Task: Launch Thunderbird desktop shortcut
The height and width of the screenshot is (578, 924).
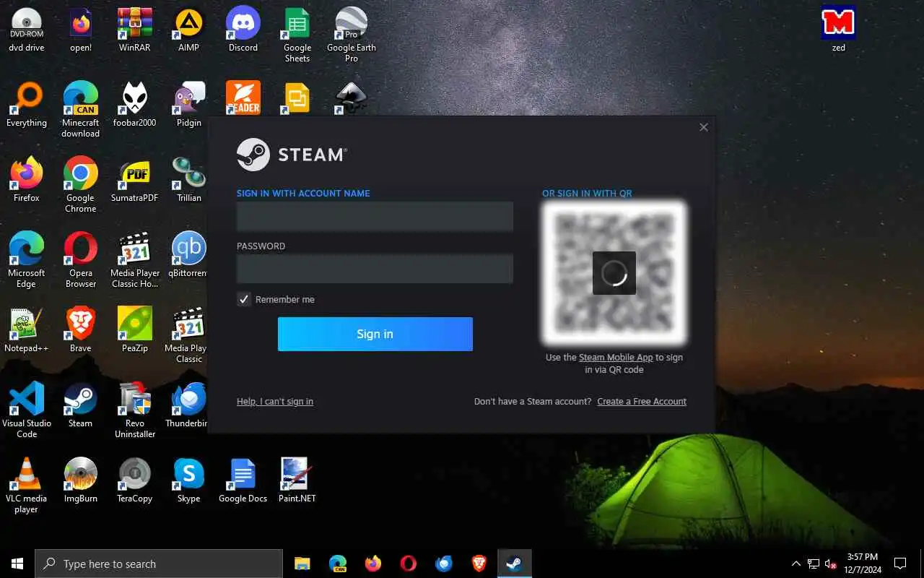Action: [188, 406]
